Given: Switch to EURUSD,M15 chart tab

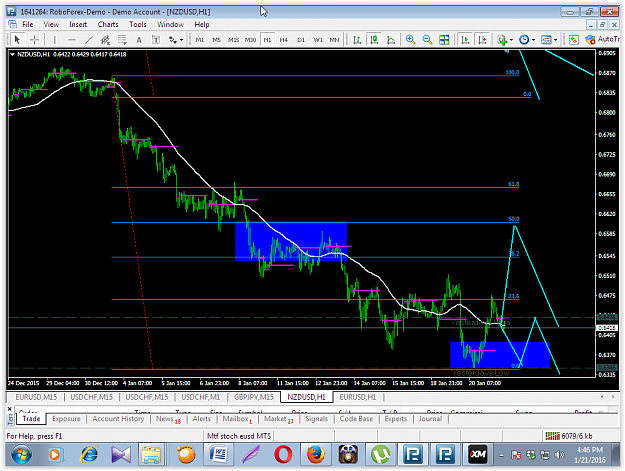Looking at the screenshot, I should click(x=36, y=397).
